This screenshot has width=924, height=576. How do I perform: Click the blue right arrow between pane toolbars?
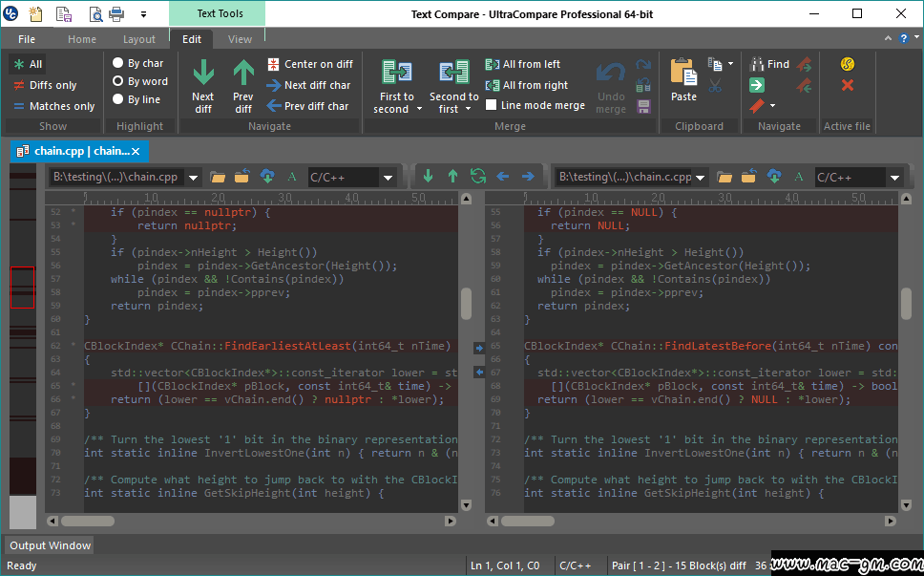pos(528,177)
